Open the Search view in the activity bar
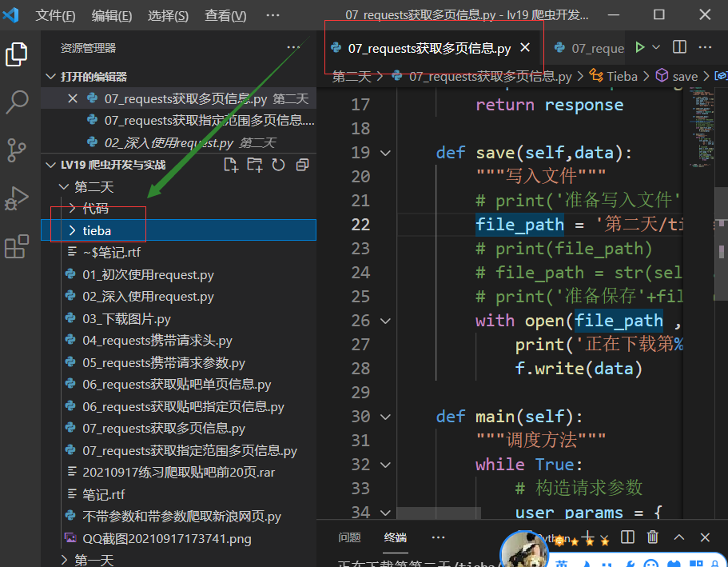 [x=18, y=102]
